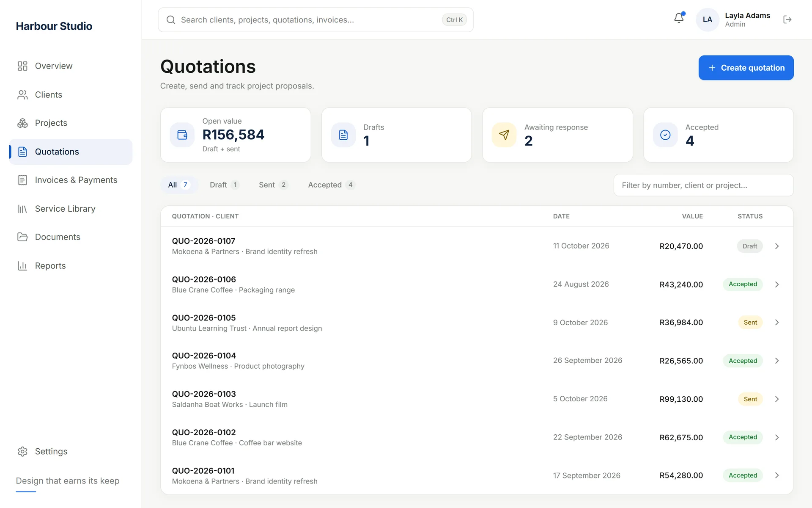Click the Projects cubes icon
The image size is (812, 508).
click(22, 123)
